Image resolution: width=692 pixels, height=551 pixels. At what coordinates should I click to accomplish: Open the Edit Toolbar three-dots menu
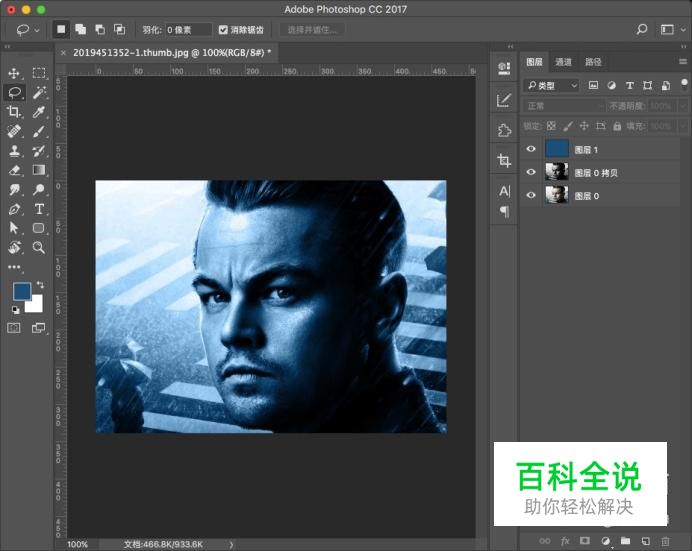tap(14, 266)
